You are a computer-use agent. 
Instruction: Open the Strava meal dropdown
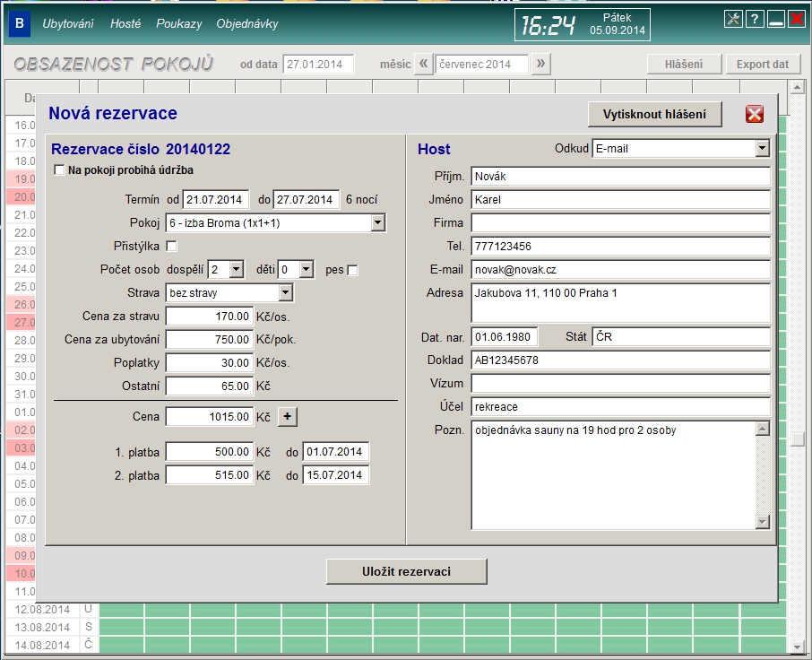pyautogui.click(x=285, y=292)
